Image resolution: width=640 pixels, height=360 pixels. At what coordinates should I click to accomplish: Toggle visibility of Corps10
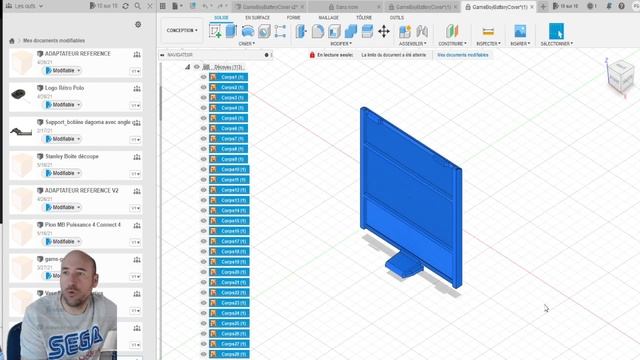point(203,169)
